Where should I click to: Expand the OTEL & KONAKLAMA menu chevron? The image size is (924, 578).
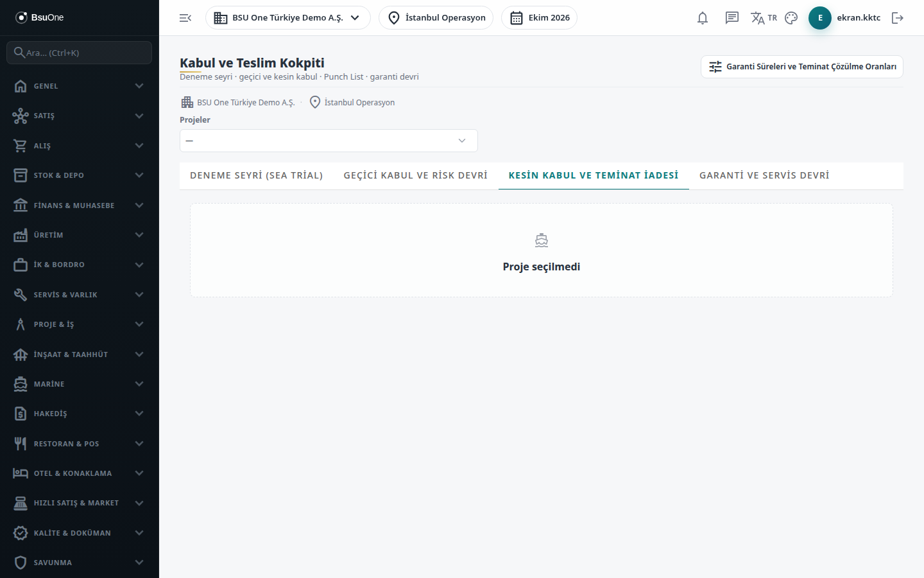(139, 473)
